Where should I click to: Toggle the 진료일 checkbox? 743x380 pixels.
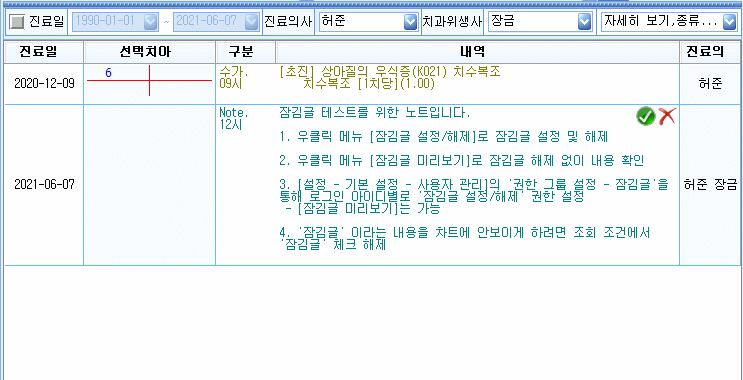click(x=17, y=22)
